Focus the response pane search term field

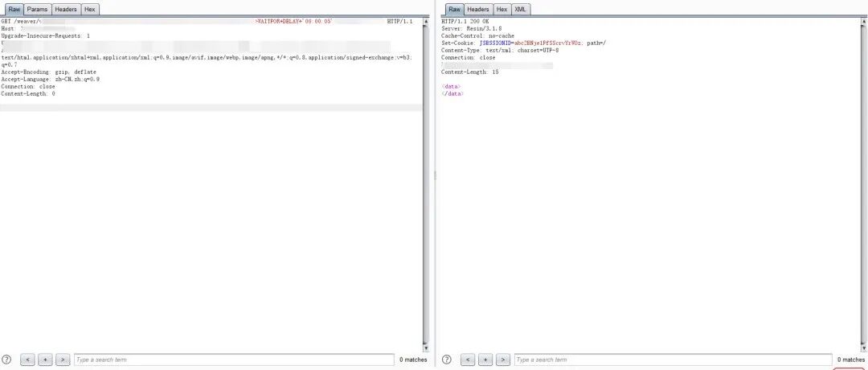[674, 360]
